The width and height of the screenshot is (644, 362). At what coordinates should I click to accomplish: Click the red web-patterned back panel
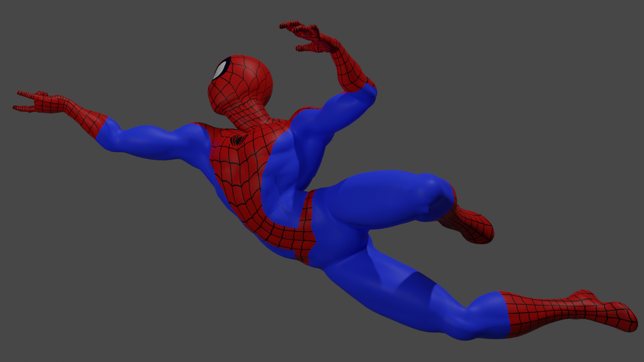[241, 171]
